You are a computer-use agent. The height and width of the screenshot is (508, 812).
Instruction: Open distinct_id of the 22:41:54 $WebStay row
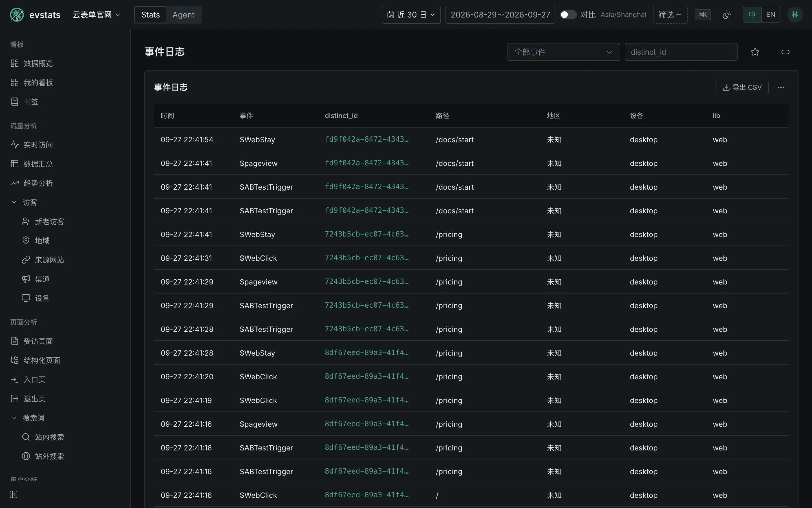point(367,139)
